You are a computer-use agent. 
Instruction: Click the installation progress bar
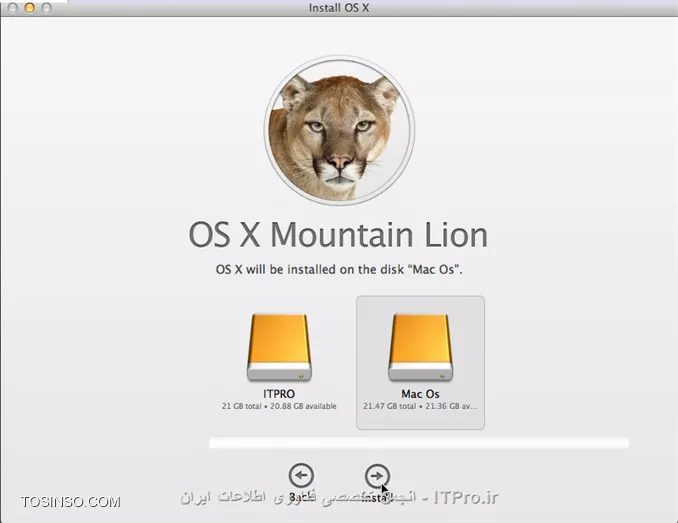pyautogui.click(x=419, y=443)
